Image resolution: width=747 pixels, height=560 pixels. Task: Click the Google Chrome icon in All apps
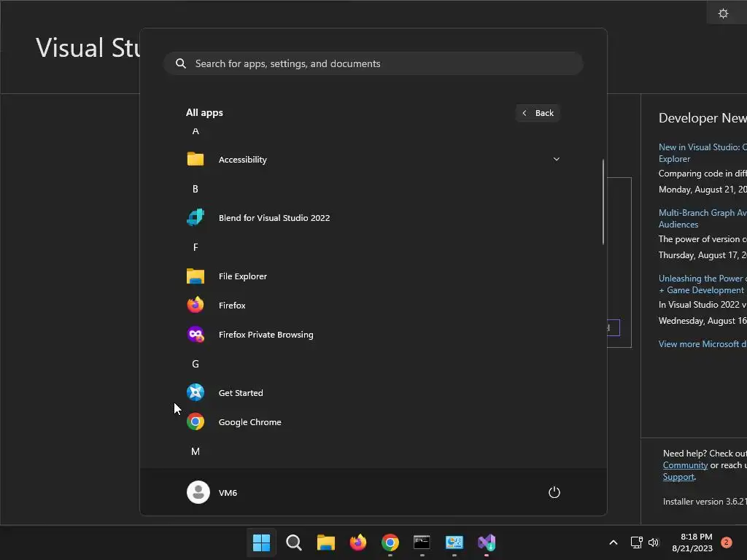[x=196, y=421]
